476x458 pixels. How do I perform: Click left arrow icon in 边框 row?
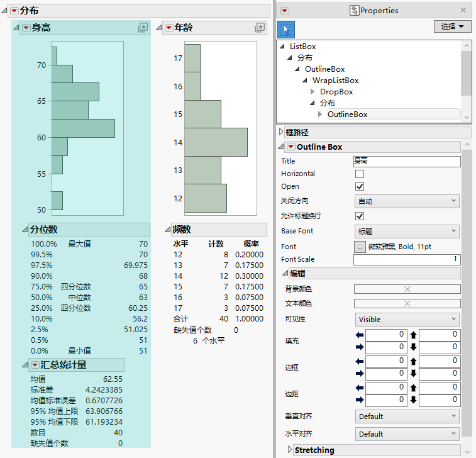pos(360,361)
